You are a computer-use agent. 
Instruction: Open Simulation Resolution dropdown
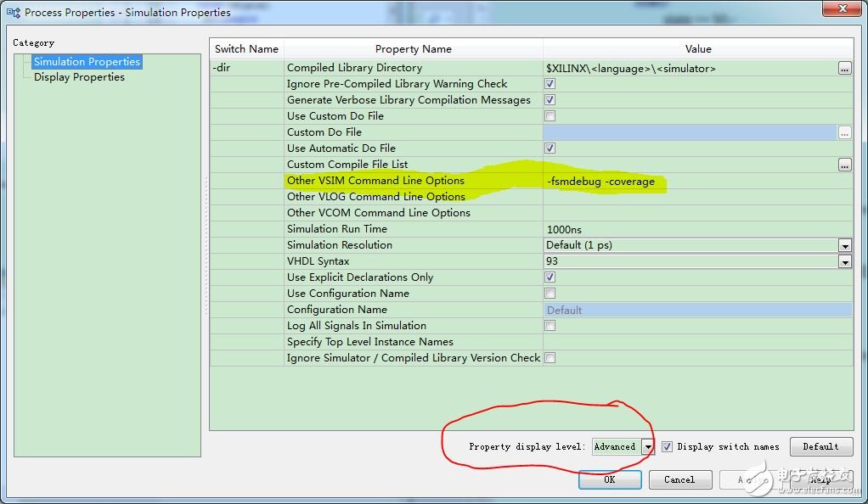[844, 245]
